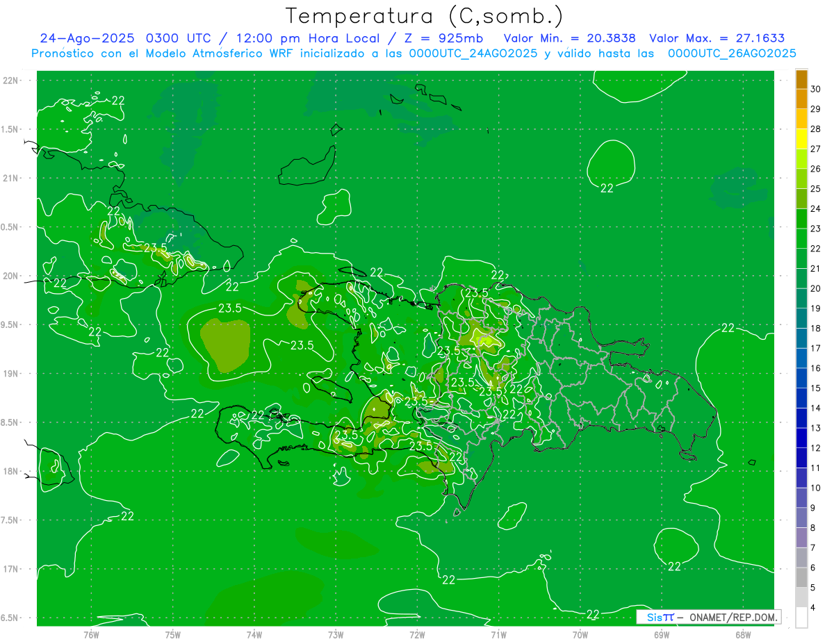Click the "8.5N" latitude axis label
834x644 pixels.
pos(10,422)
